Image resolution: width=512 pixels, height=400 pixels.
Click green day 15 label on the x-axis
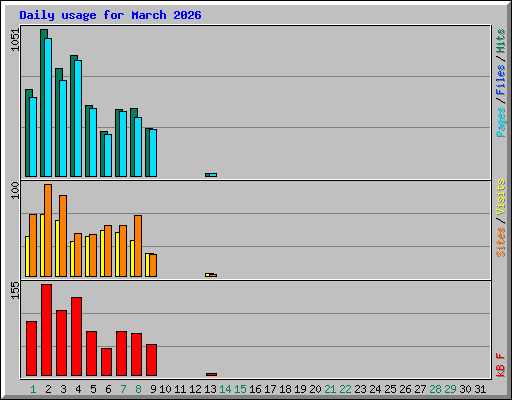[240, 389]
